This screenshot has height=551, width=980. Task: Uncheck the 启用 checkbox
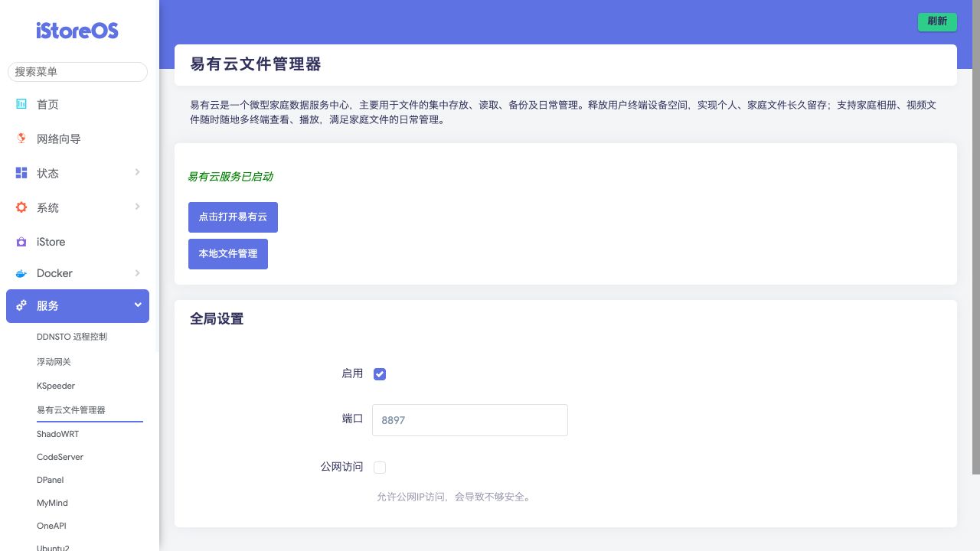[x=380, y=374]
